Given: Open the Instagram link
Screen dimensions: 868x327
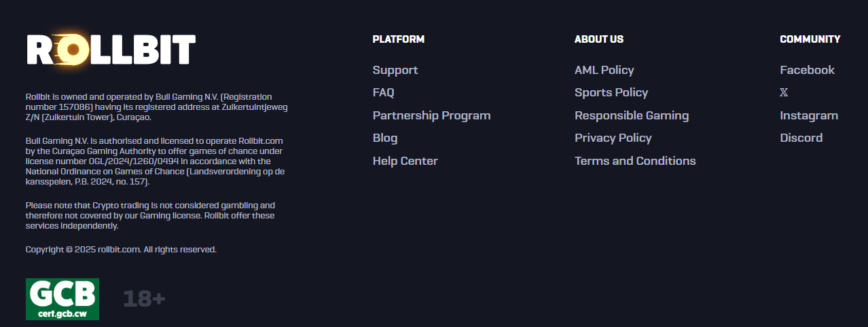Looking at the screenshot, I should click(x=809, y=115).
